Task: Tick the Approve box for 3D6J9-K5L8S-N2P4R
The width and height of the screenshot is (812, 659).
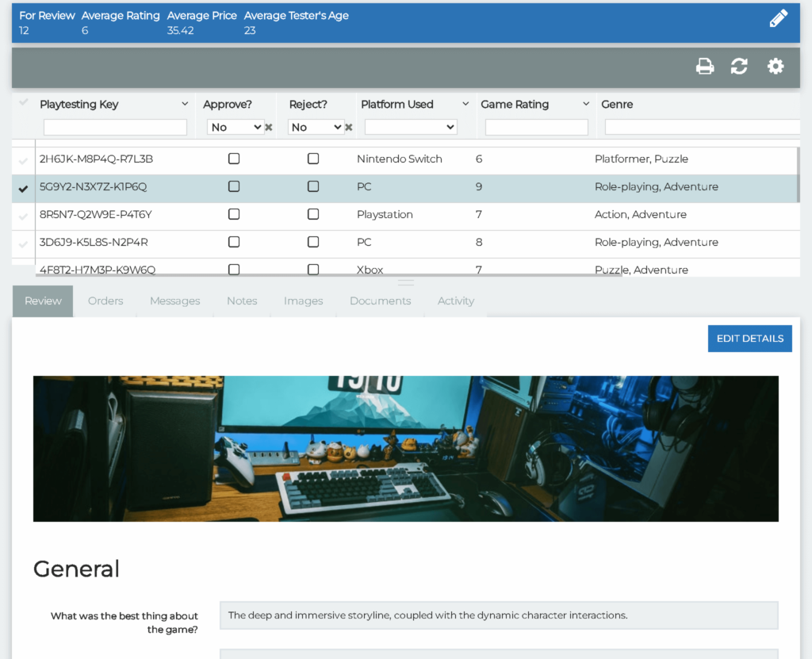Action: coord(234,243)
